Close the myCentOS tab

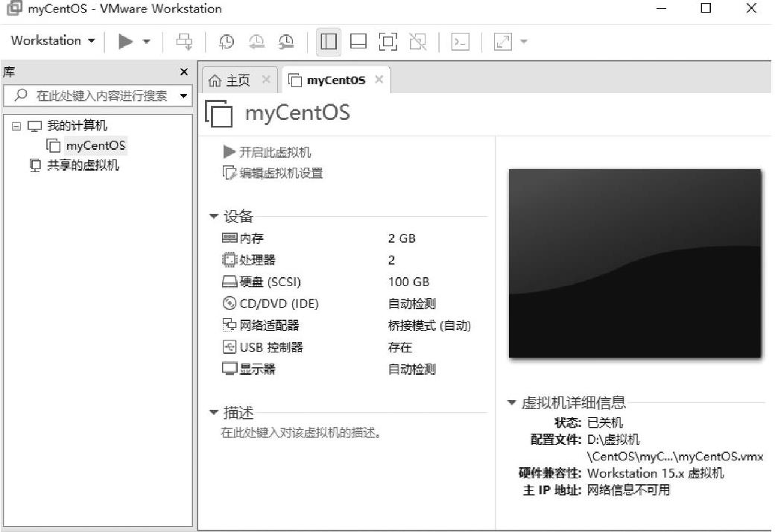tap(379, 80)
